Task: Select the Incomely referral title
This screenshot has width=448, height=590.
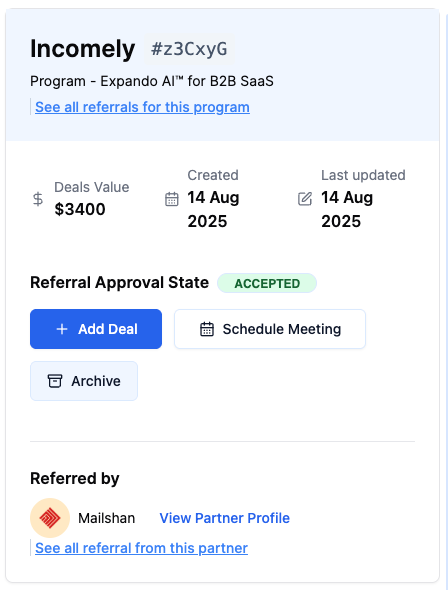Action: [x=82, y=49]
